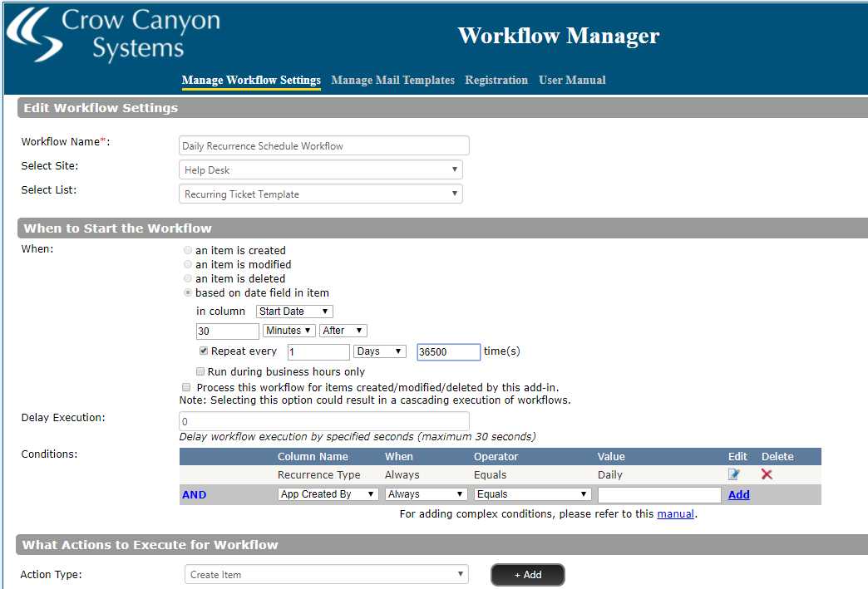Click the 36500 times field
Viewport: 868px width, 589px height.
(448, 351)
